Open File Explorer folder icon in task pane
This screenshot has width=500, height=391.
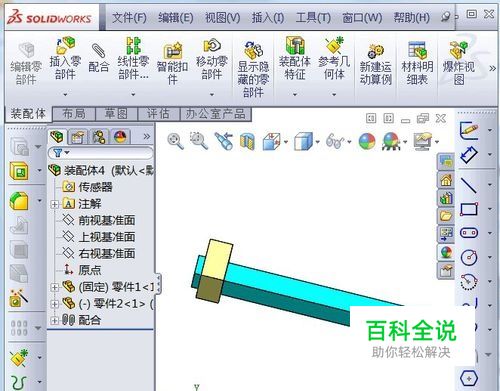pyautogui.click(x=446, y=216)
